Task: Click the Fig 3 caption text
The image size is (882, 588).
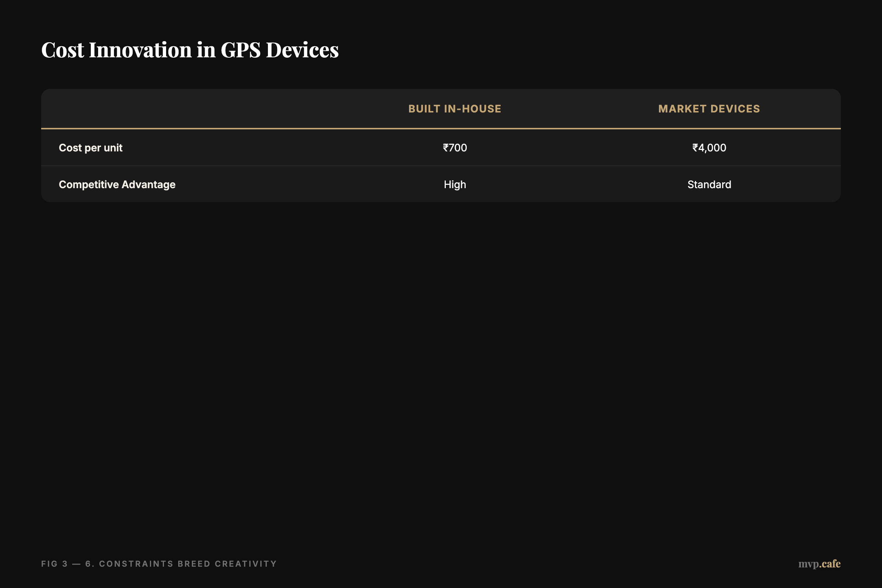Action: pyautogui.click(x=54, y=564)
